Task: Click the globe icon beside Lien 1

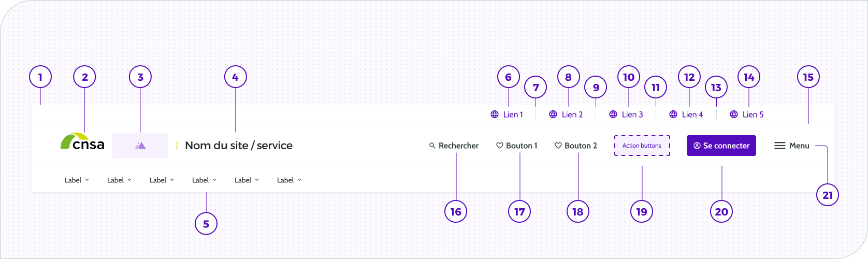Action: point(495,114)
